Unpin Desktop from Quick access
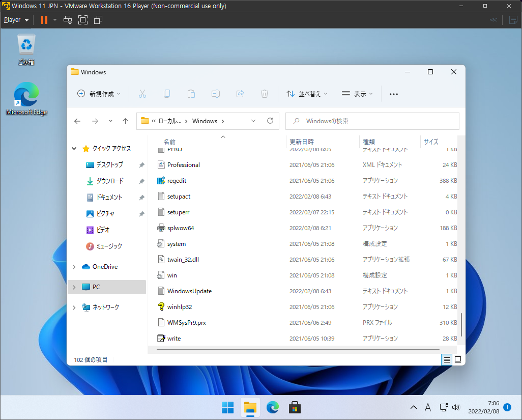 [141, 165]
